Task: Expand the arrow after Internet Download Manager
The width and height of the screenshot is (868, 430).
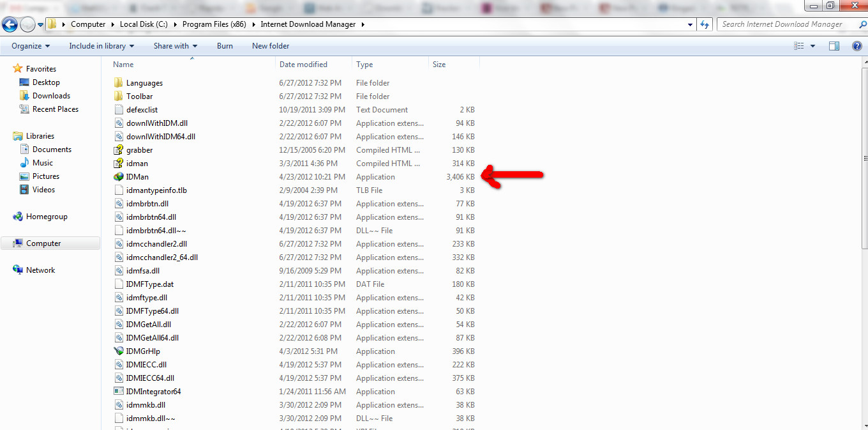Action: (x=363, y=24)
